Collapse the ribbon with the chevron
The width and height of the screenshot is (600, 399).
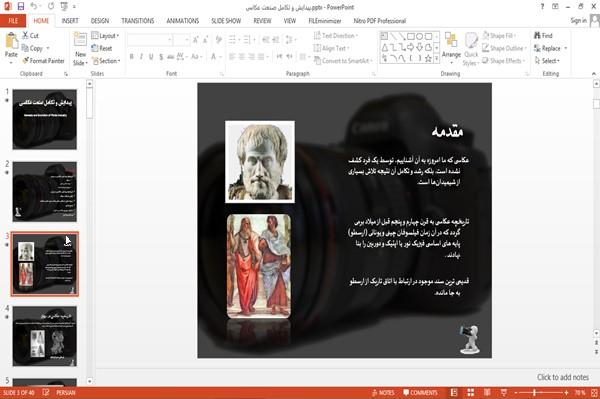click(593, 74)
